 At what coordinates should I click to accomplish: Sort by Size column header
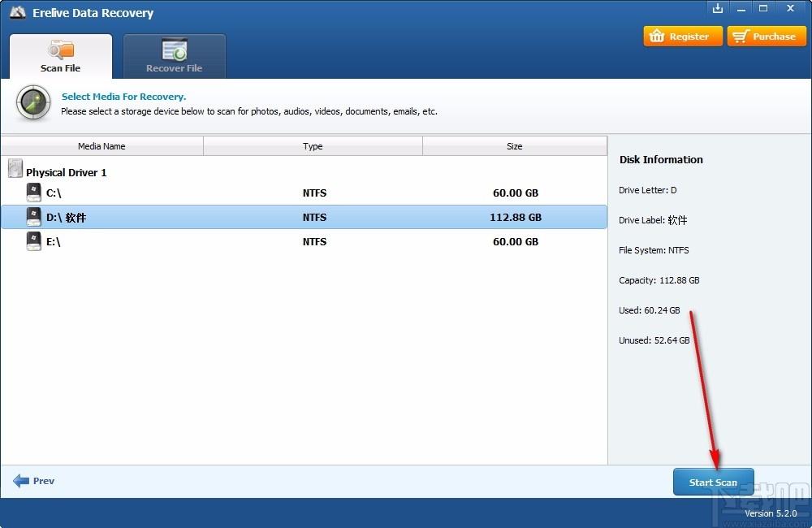point(515,146)
